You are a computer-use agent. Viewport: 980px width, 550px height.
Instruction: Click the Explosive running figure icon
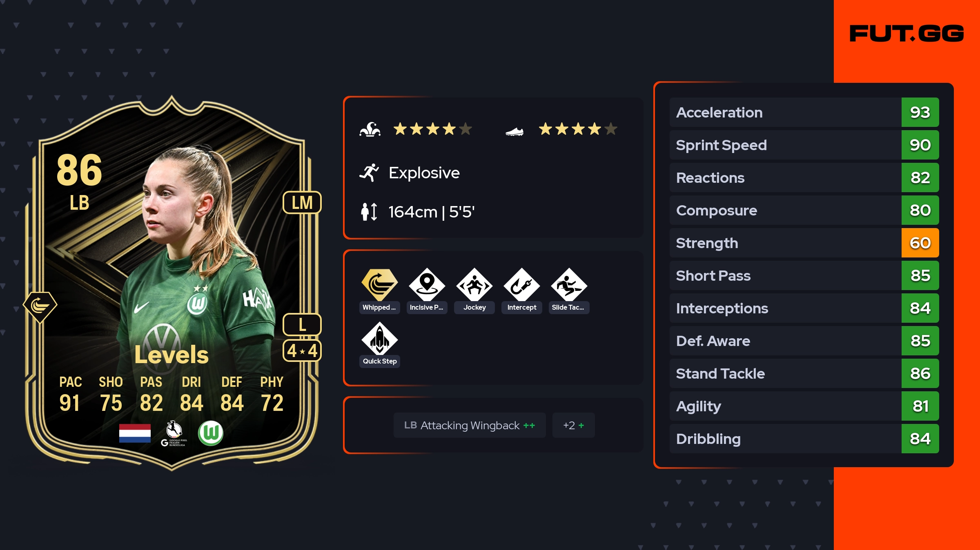pos(369,173)
